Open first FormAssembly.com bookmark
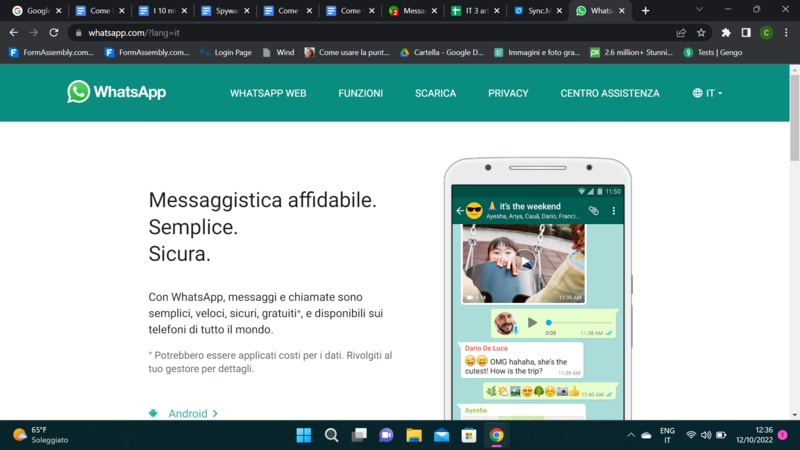Viewport: 800px width, 450px height. 52,53
